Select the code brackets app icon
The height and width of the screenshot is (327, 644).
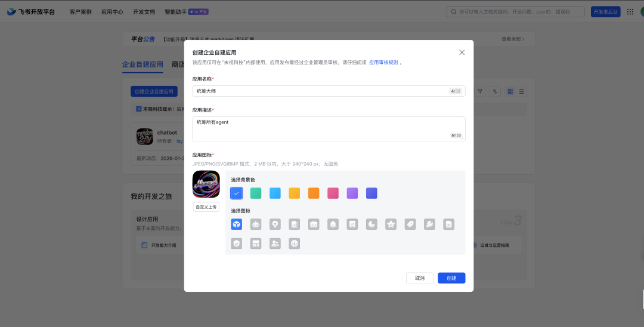pyautogui.click(x=295, y=243)
